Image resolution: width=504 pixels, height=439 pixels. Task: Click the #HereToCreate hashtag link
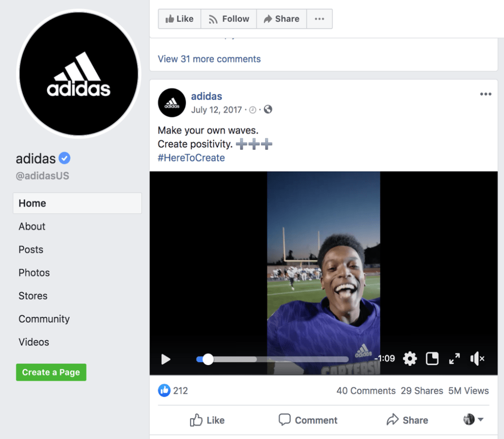click(x=191, y=158)
